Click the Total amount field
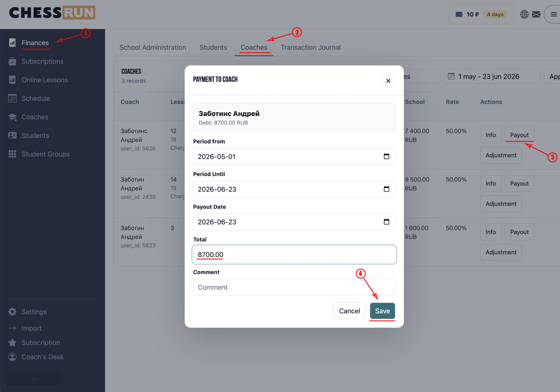 (x=294, y=254)
